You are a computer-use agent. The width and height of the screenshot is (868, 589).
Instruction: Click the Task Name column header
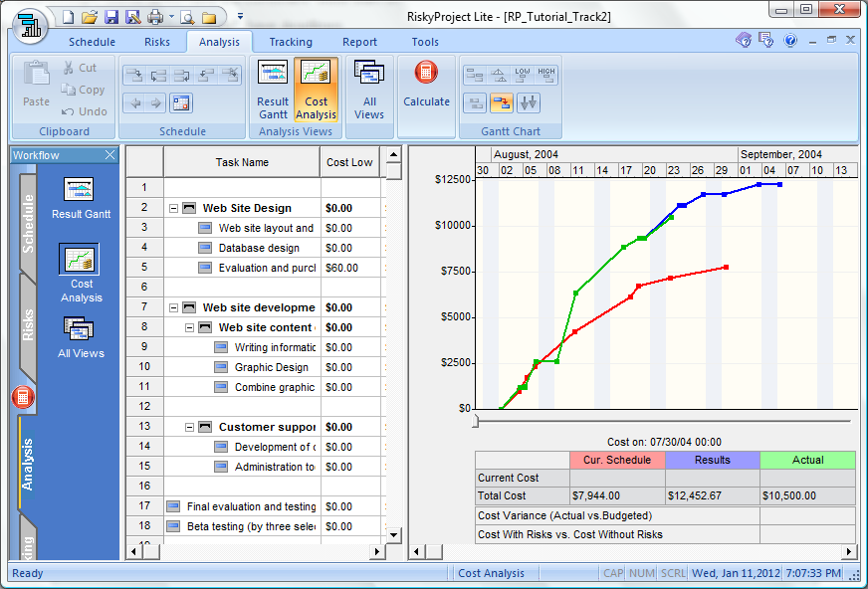click(242, 162)
